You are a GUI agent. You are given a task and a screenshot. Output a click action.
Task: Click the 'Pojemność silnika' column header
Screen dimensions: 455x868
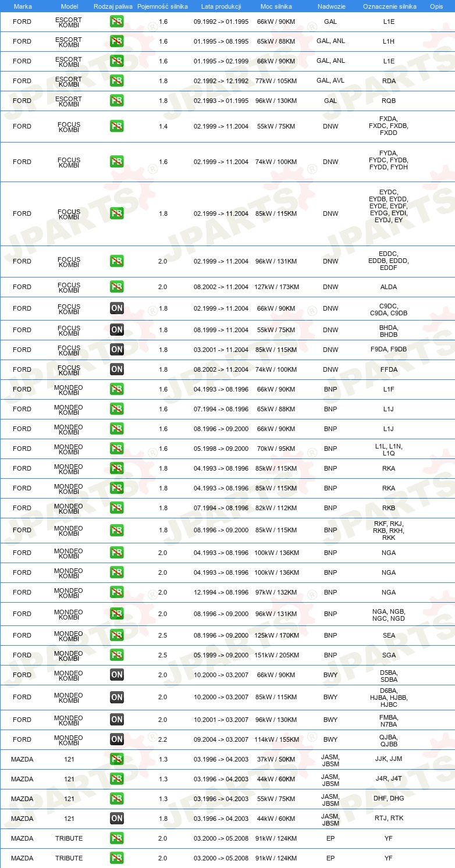click(x=163, y=6)
